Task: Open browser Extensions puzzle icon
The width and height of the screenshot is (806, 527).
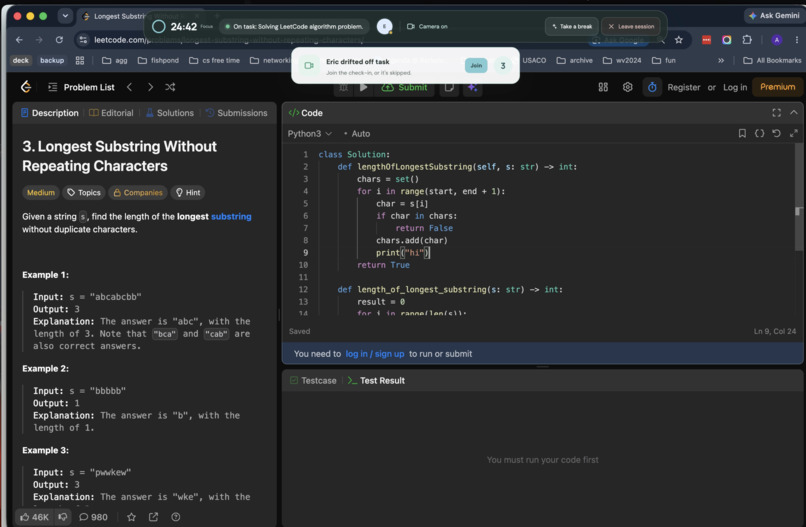Action: click(747, 40)
